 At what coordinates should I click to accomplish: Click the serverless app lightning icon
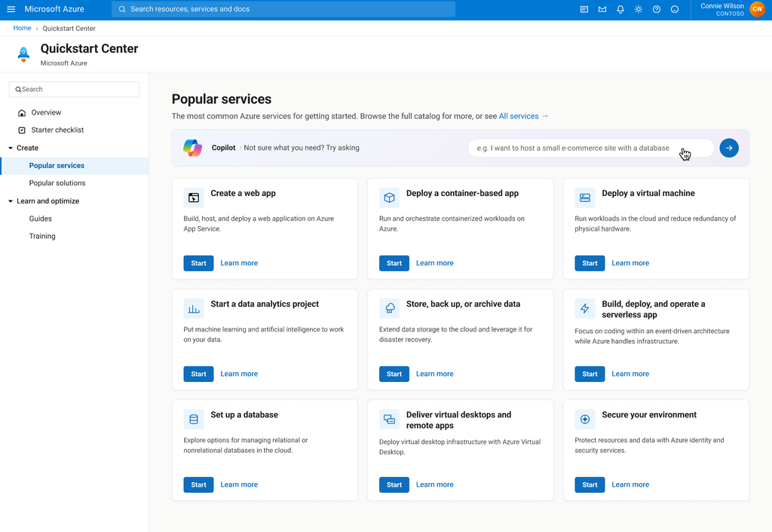coord(584,308)
